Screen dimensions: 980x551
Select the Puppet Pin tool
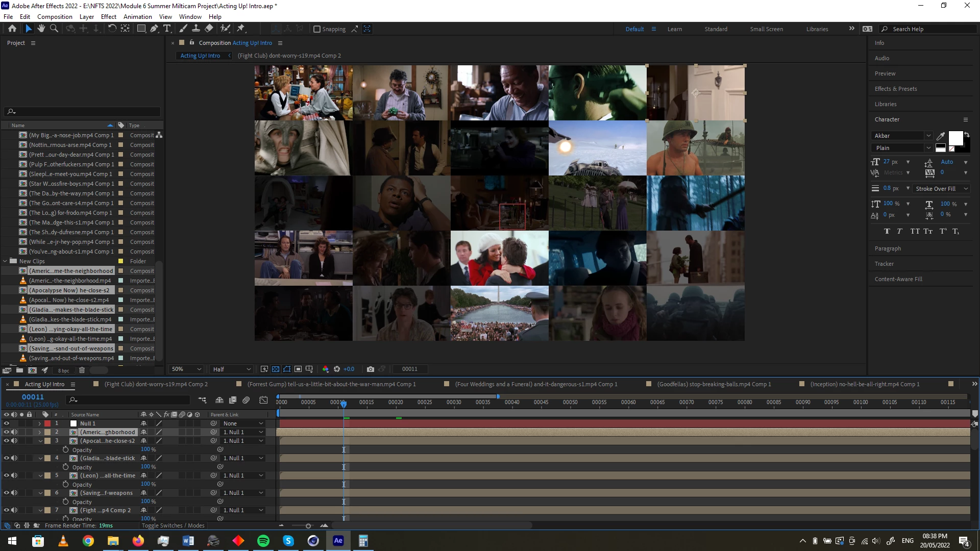pyautogui.click(x=241, y=29)
